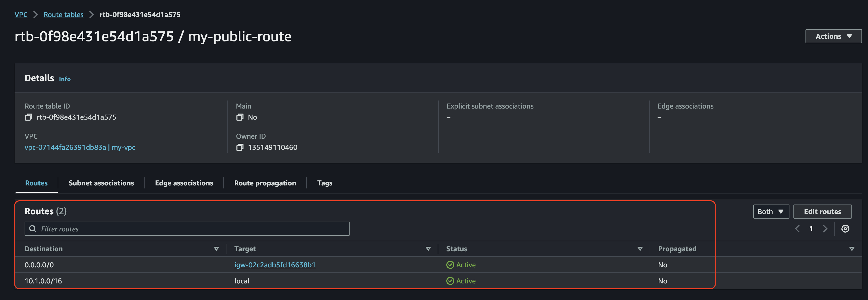This screenshot has width=868, height=300.
Task: Open internet gateway igw-02c2adb5fd16638b1 link
Action: pos(275,265)
